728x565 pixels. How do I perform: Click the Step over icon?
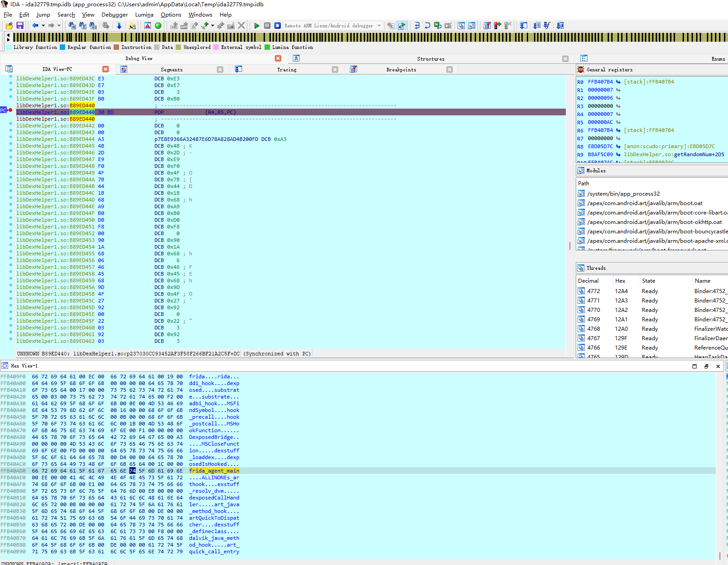click(427, 26)
